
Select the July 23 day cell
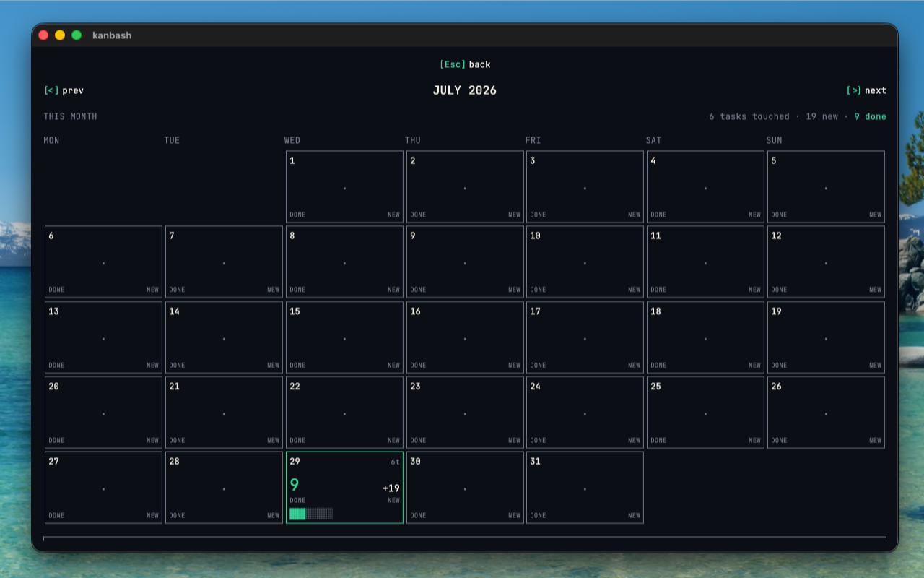pyautogui.click(x=465, y=413)
